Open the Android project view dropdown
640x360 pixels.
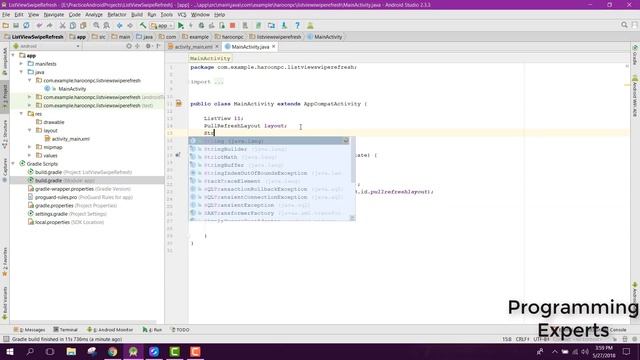(47, 46)
